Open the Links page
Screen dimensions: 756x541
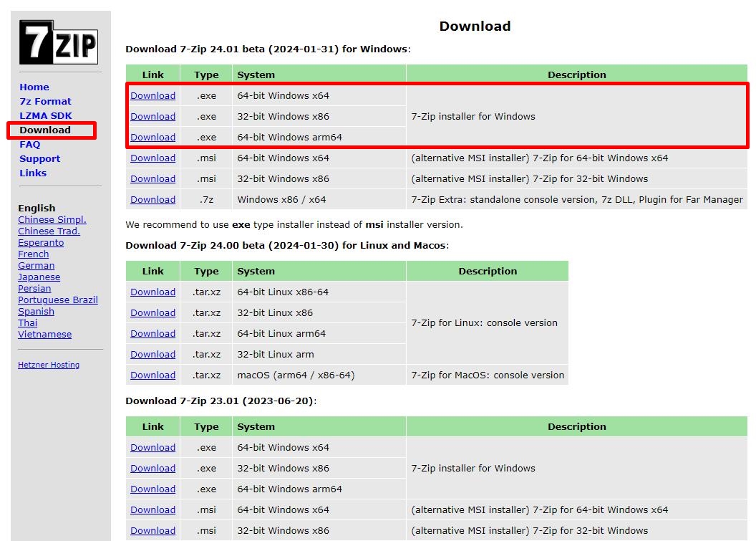click(33, 173)
